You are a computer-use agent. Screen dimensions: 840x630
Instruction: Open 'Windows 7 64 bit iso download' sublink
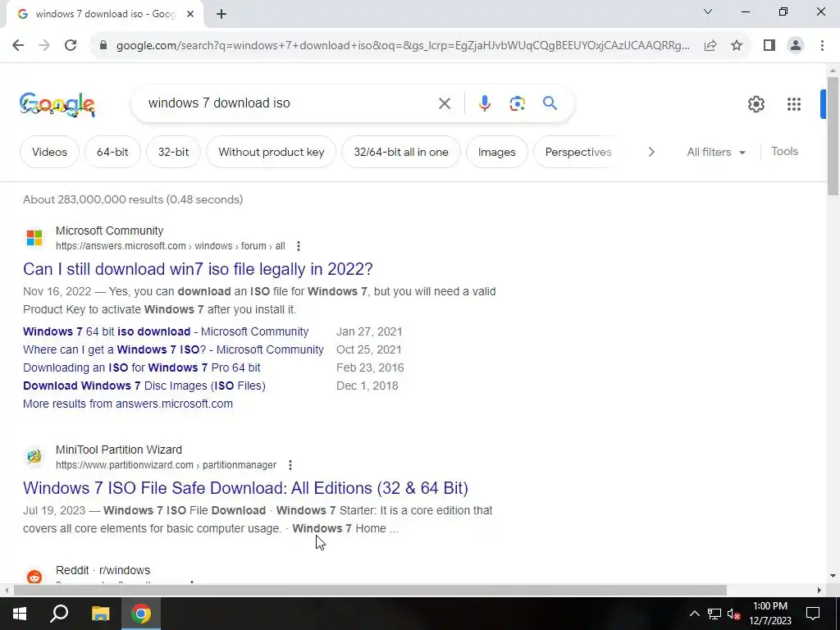point(166,331)
